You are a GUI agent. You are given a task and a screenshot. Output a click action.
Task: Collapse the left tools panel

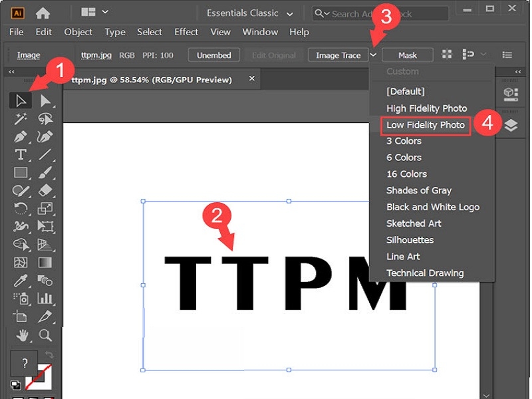(x=11, y=72)
